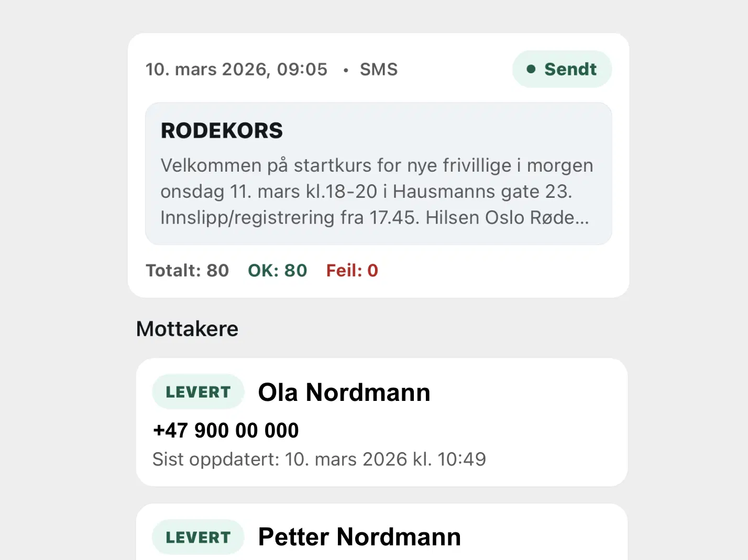Click the green LEVERT pill progress indicator
This screenshot has height=560, width=748.
tap(198, 391)
